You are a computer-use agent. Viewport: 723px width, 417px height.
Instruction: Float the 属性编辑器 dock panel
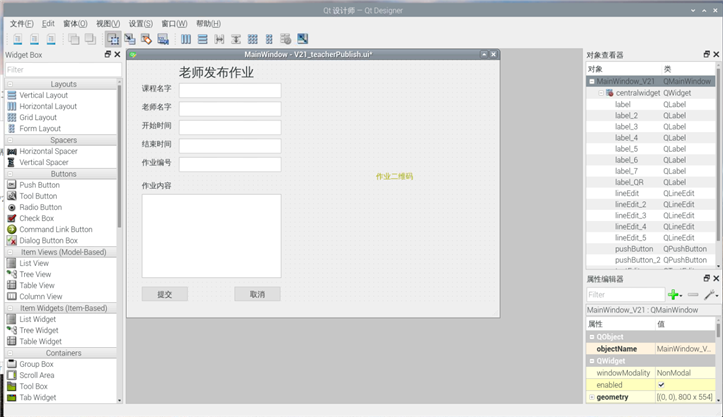[x=706, y=279]
